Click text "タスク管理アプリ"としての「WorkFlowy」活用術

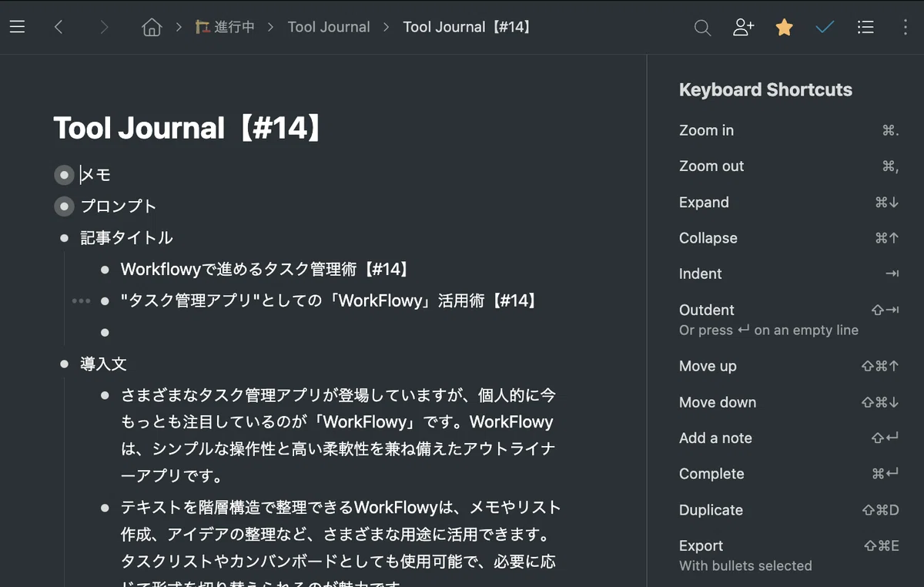[x=330, y=301]
